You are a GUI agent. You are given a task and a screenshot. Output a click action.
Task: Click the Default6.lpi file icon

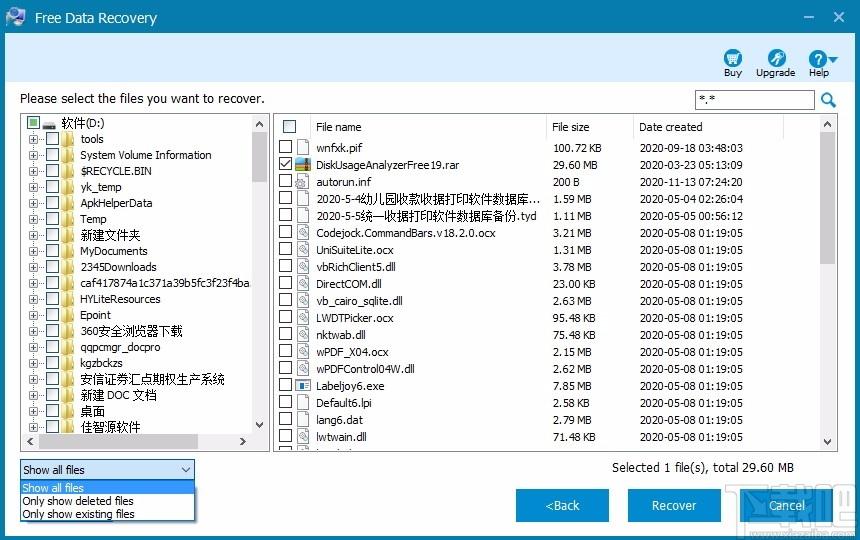[x=303, y=402]
